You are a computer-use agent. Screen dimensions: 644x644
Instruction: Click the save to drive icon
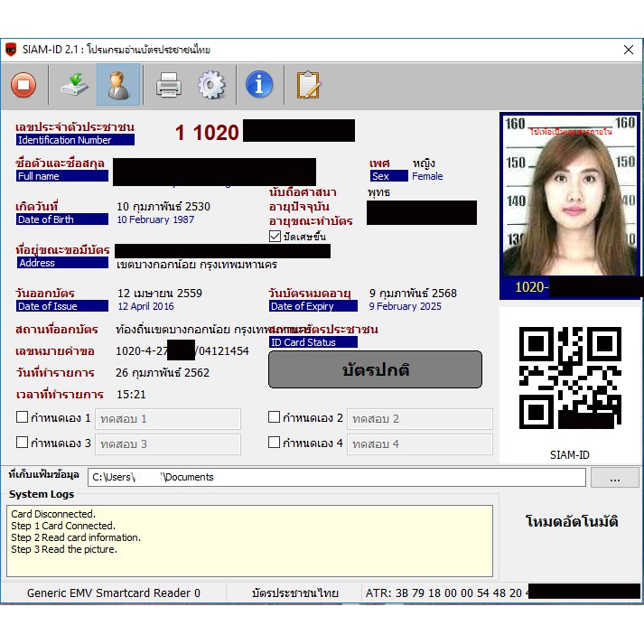coord(72,85)
